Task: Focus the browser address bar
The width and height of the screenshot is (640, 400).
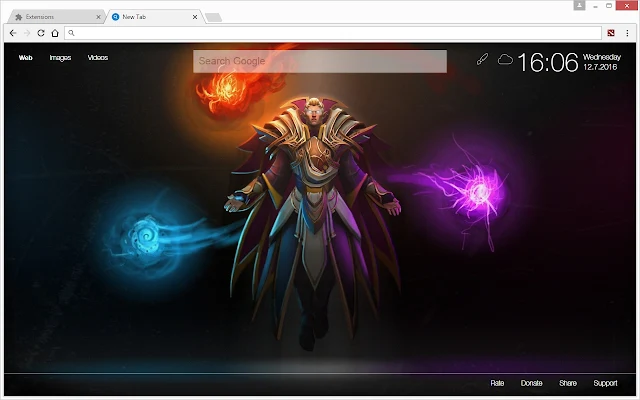Action: (333, 33)
